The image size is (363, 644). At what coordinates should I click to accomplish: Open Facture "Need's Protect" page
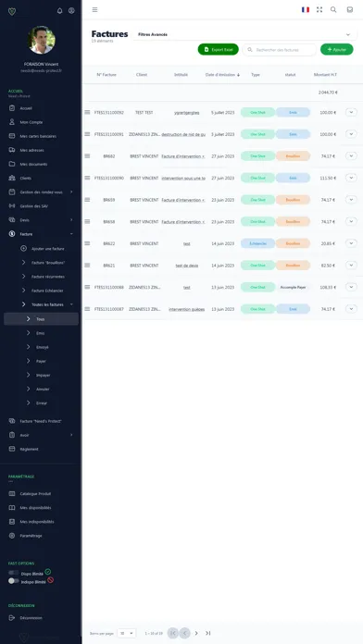[x=41, y=421]
